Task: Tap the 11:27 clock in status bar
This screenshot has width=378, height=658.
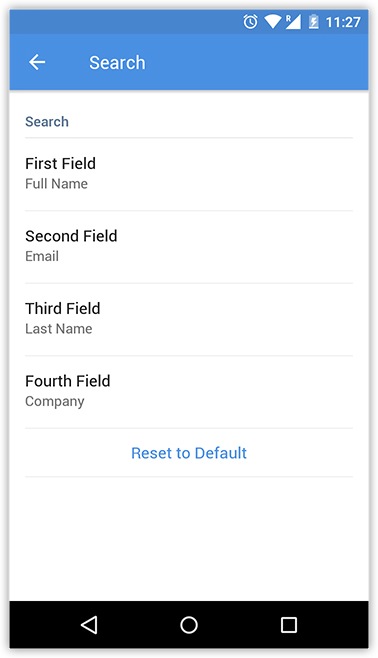Action: [343, 22]
